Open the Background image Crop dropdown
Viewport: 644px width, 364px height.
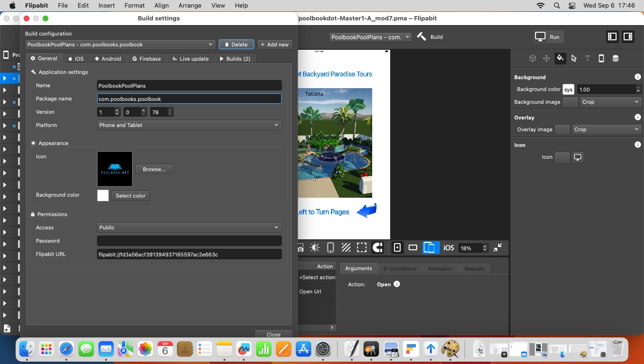coord(611,102)
